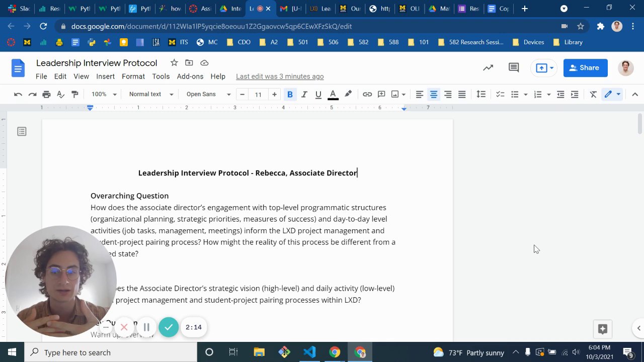Pause the screen recording

point(146,327)
